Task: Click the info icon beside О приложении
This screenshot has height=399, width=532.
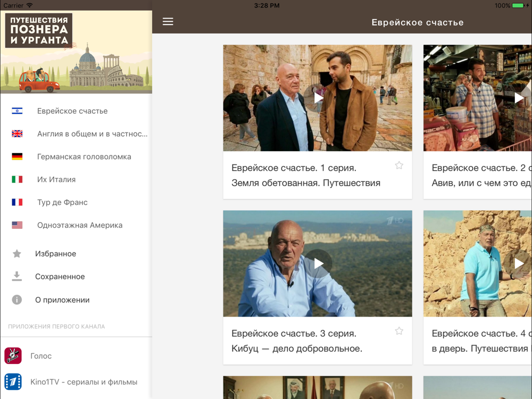Action: (16, 300)
